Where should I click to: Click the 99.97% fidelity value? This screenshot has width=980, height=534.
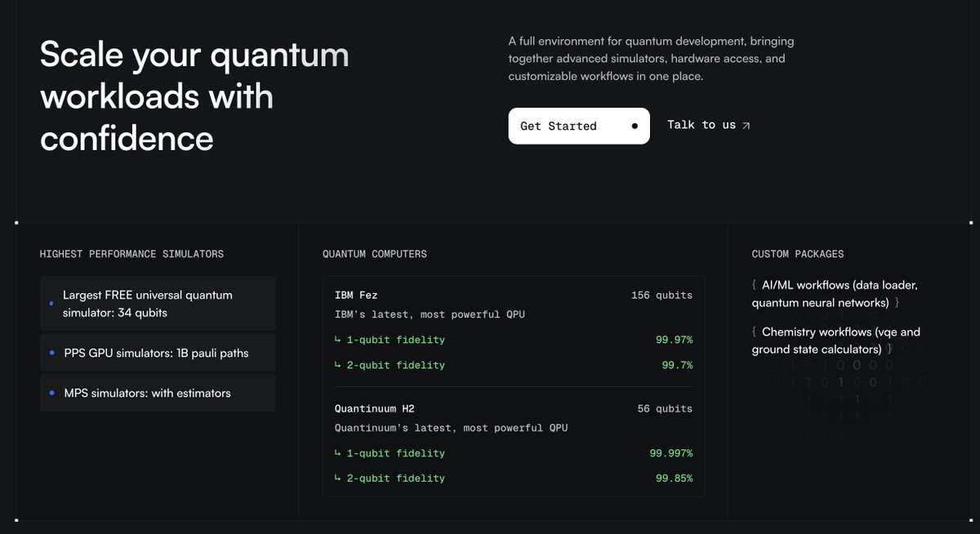674,340
